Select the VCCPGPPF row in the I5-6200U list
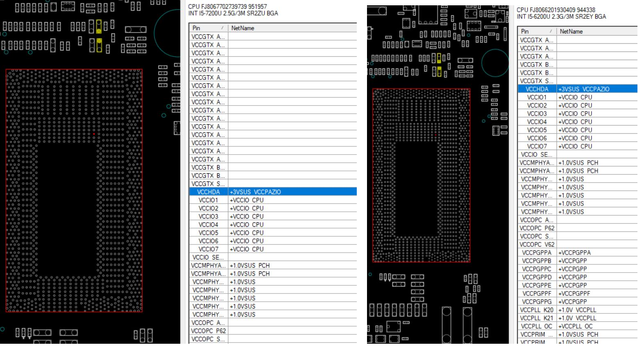Viewport: 644px width, 347px height. click(536, 293)
